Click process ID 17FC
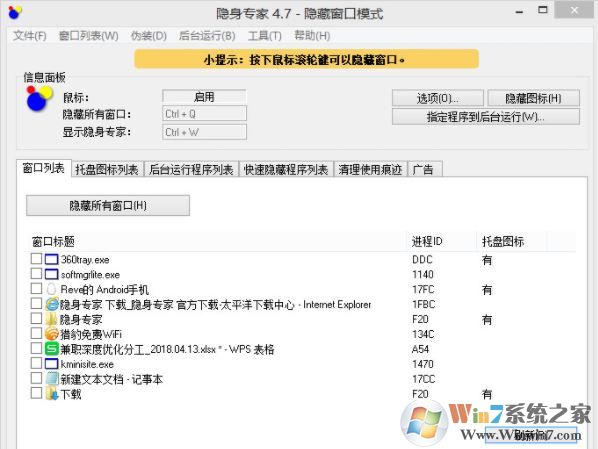 [x=423, y=290]
